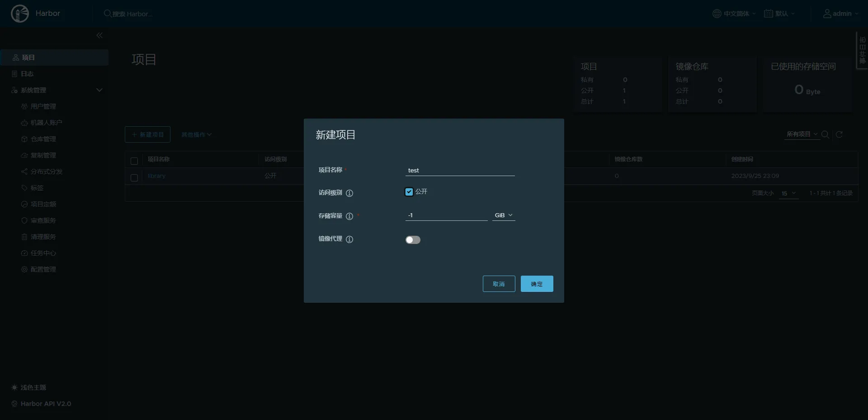The width and height of the screenshot is (868, 420).
Task: Click the sun icon for 浅色主题
Action: [14, 387]
